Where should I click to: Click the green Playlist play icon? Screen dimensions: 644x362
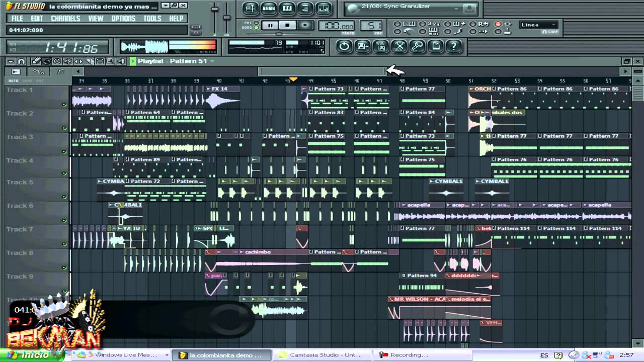pyautogui.click(x=133, y=61)
